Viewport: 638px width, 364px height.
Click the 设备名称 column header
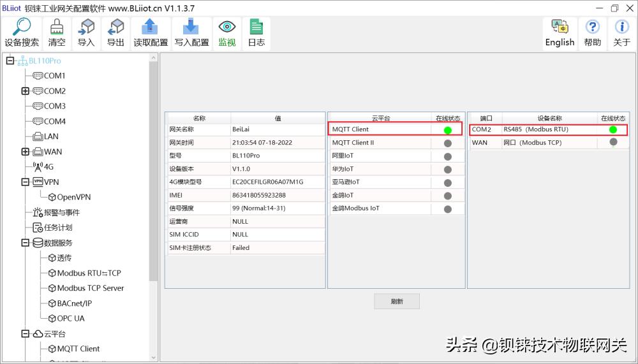point(549,119)
